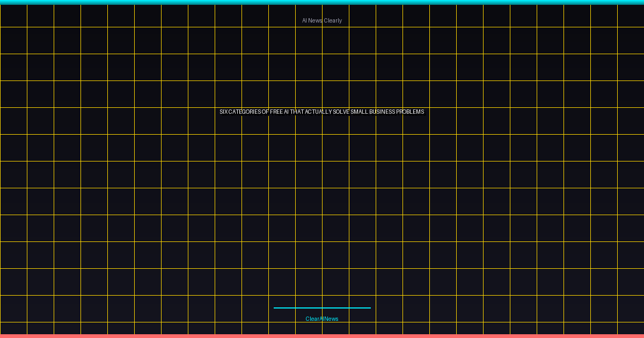Viewport: 644px width, 338px height.
Task: Click the left end of the cyan divider
Action: coord(275,308)
